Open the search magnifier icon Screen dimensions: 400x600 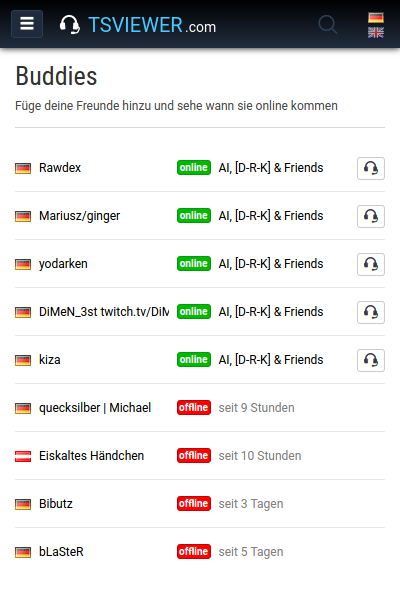point(328,25)
